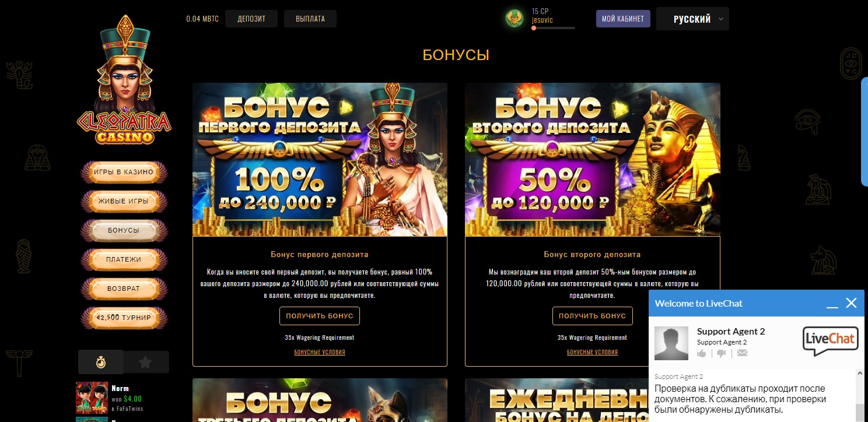Viewport: 868px width, 422px height.
Task: Go to ИГРЫ В КАЗИНО menu
Action: 124,172
